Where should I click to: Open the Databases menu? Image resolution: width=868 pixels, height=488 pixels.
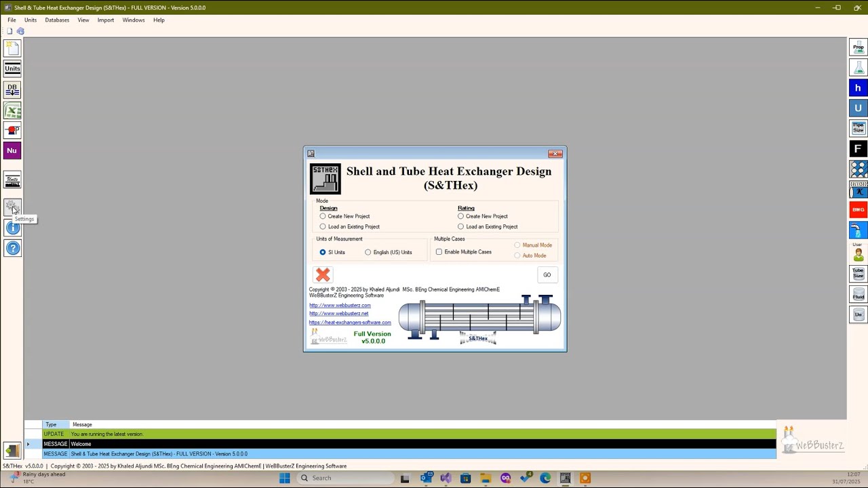(57, 20)
